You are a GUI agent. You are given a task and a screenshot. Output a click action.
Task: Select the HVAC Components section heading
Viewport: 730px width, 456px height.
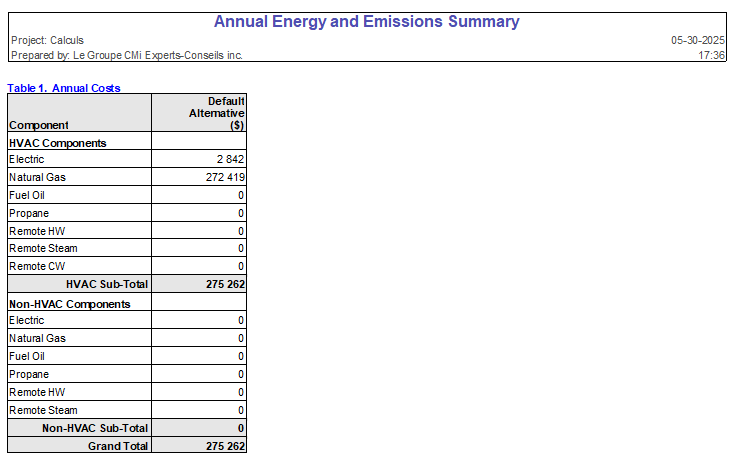coord(57,143)
